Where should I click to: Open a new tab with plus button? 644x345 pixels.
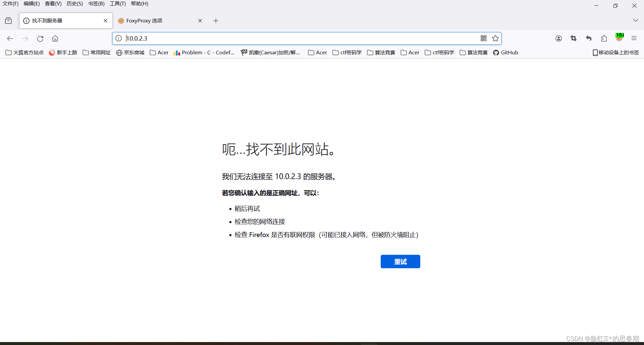tap(216, 21)
